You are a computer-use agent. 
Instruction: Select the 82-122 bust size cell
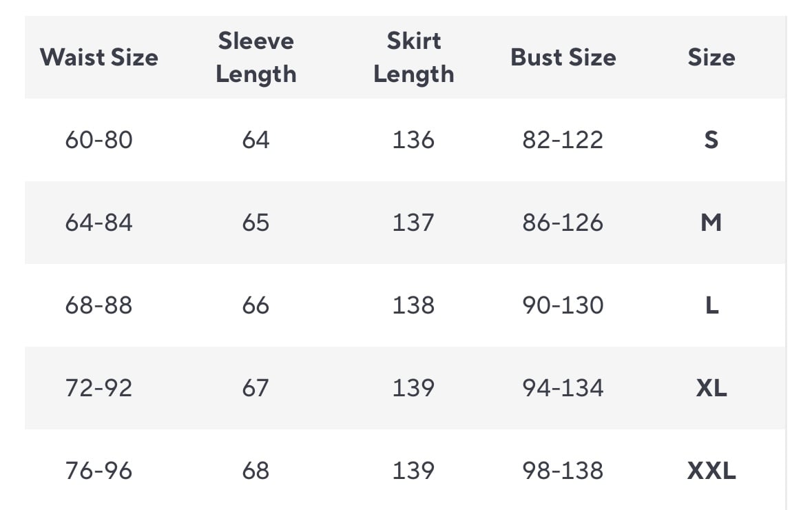click(x=563, y=140)
